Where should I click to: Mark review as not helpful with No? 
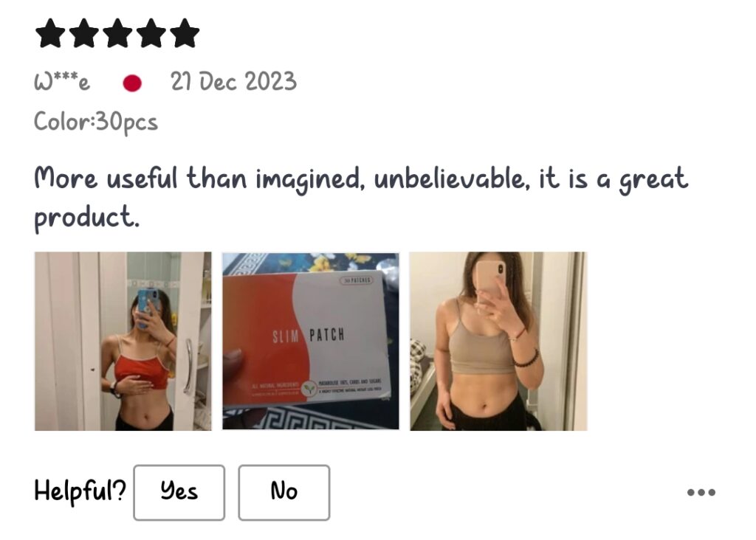click(x=284, y=492)
